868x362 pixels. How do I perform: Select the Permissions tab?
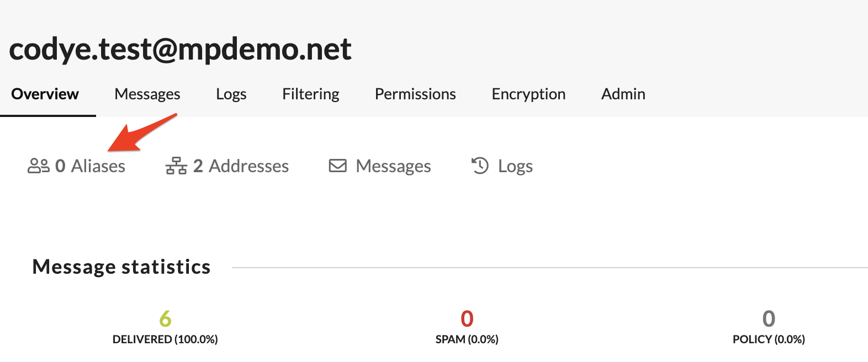coord(415,94)
